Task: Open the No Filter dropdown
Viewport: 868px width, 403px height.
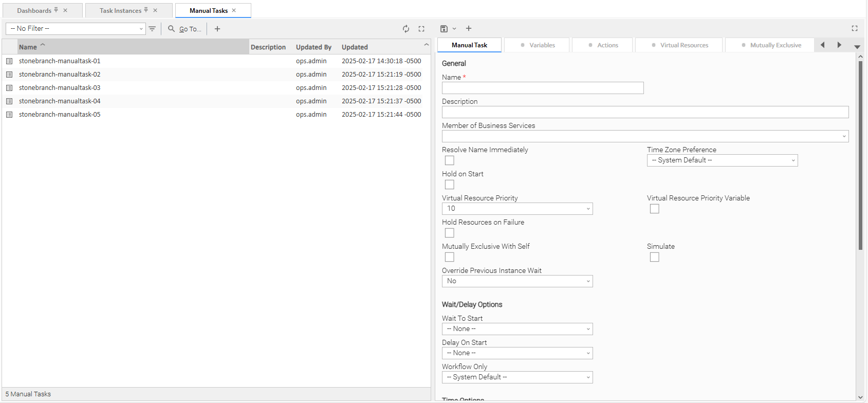Action: [x=76, y=29]
